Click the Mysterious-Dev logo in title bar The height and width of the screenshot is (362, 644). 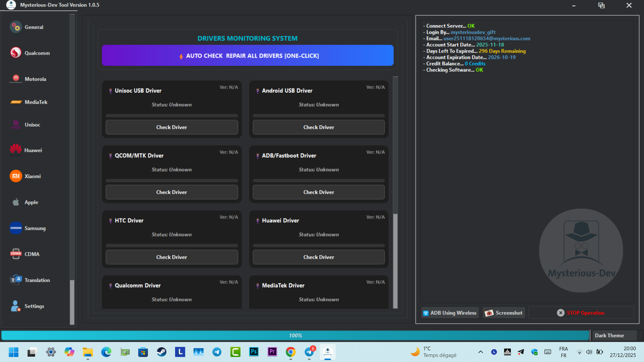click(x=11, y=5)
